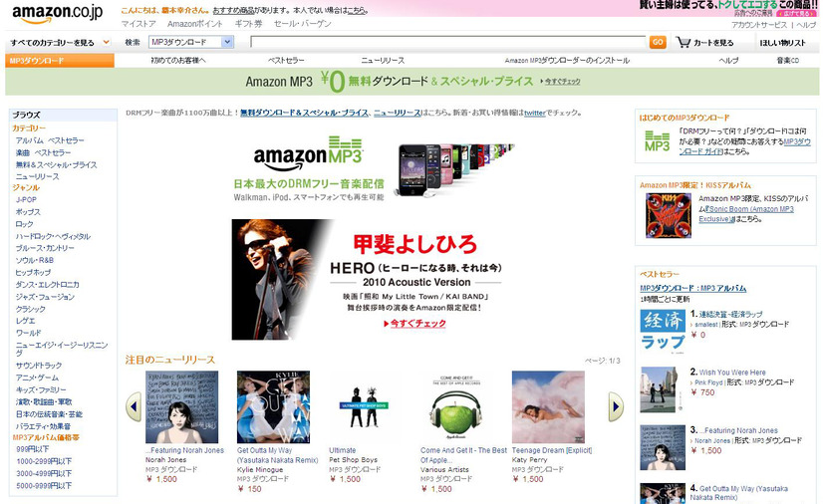Click green MP3 icon in はじめてのMP3ダウンロード box
823x504 pixels.
[658, 141]
